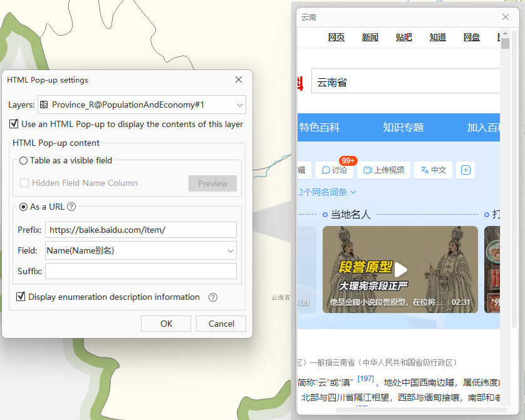Play the 段誉原型 video
Screen dimensions: 525x420
tap(400, 269)
